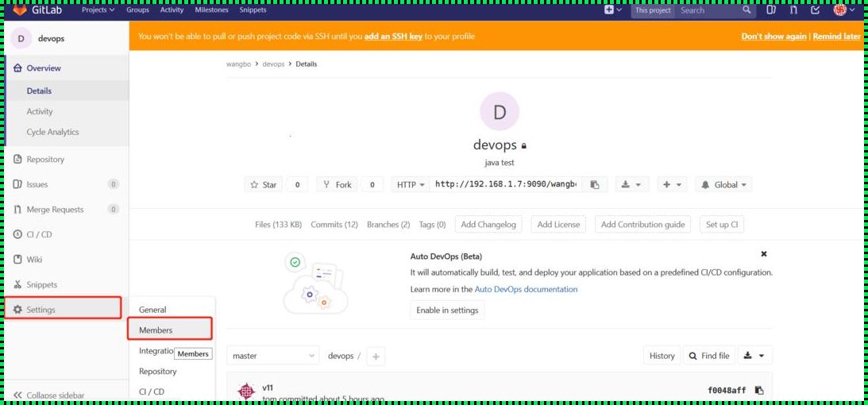Click the Repository file icon in sidebar
The image size is (868, 405).
[x=17, y=160]
